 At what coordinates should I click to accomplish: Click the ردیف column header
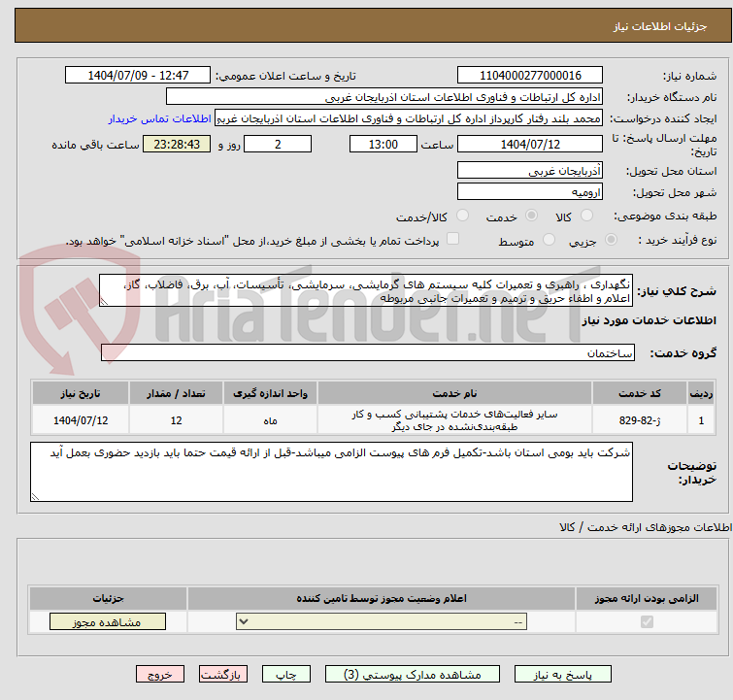701,394
